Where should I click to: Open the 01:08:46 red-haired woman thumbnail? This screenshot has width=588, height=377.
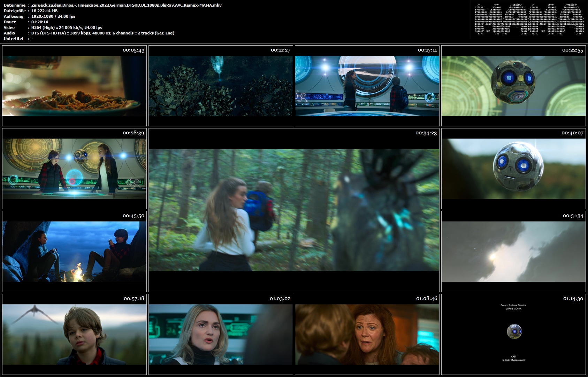point(367,334)
